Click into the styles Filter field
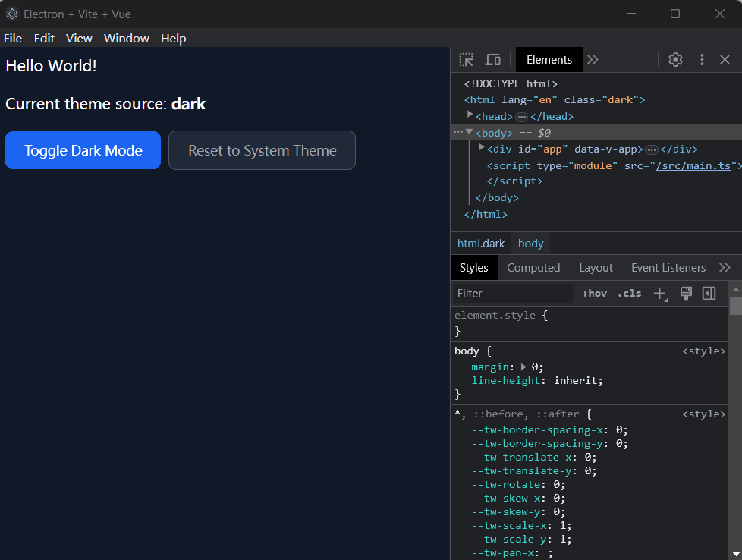Viewport: 742px width, 560px height. tap(512, 294)
